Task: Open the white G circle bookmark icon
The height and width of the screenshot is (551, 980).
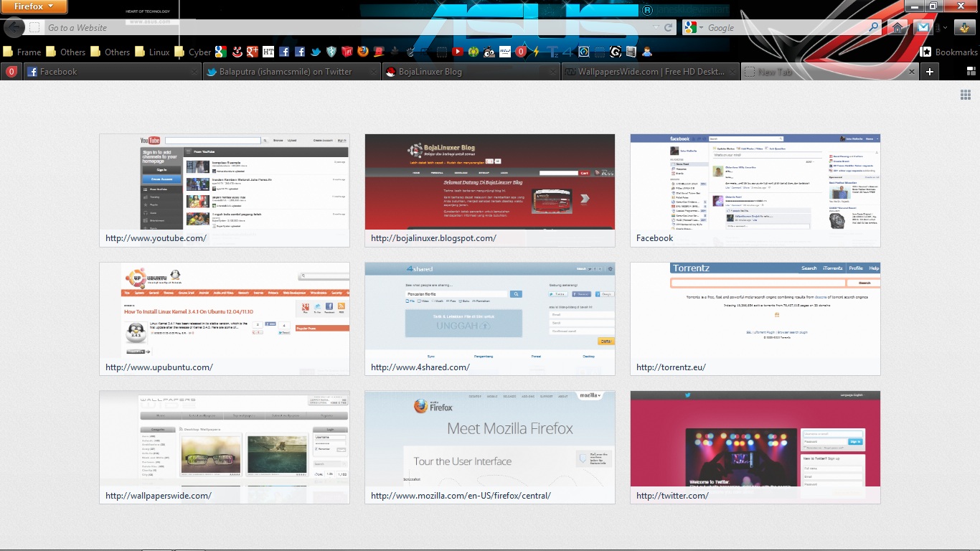Action: pos(616,52)
